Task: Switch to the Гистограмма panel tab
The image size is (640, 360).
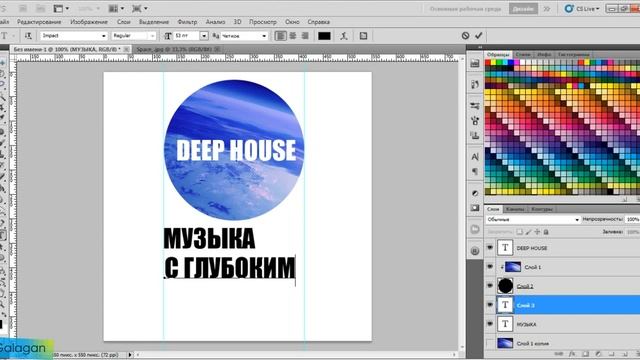Action: coord(574,54)
